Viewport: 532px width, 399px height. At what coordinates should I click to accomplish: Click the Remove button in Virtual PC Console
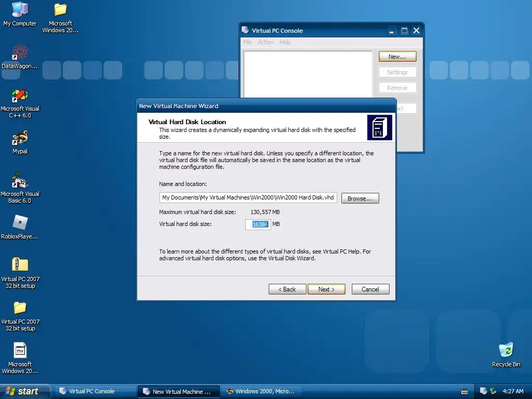397,88
